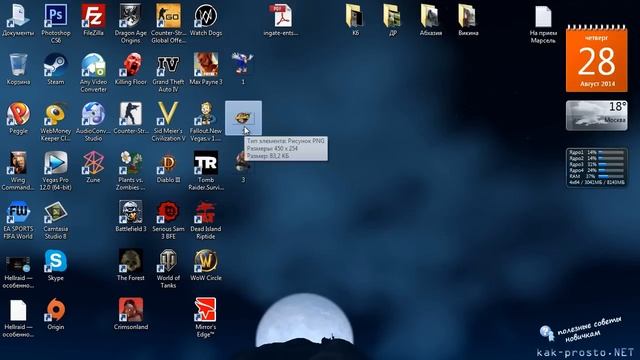
Task: Select the FileZilla desktop icon
Action: (x=93, y=16)
